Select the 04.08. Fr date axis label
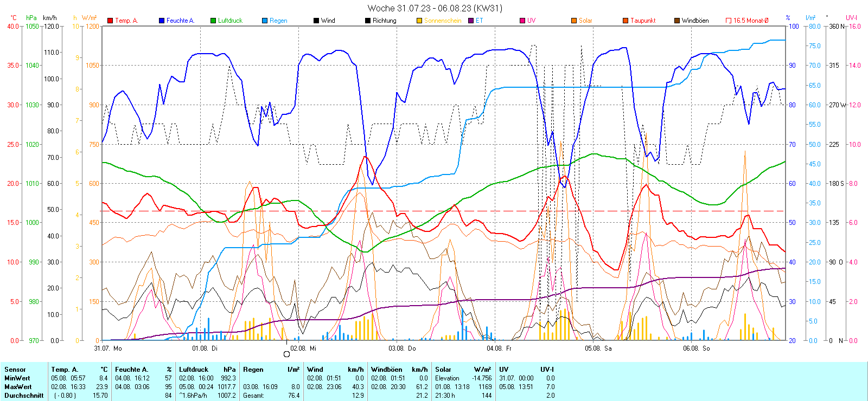This screenshot has width=868, height=401. pos(499,348)
